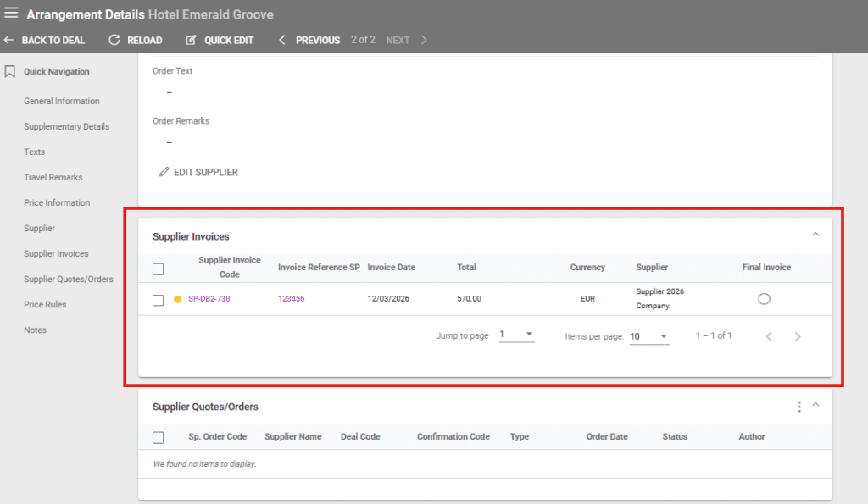Navigate to Price Information in sidebar

(57, 202)
